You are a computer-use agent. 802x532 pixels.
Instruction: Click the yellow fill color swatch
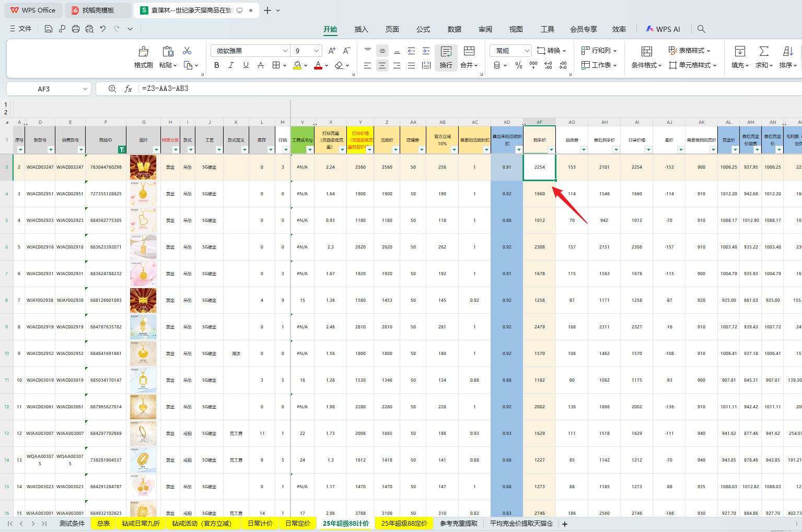(297, 65)
